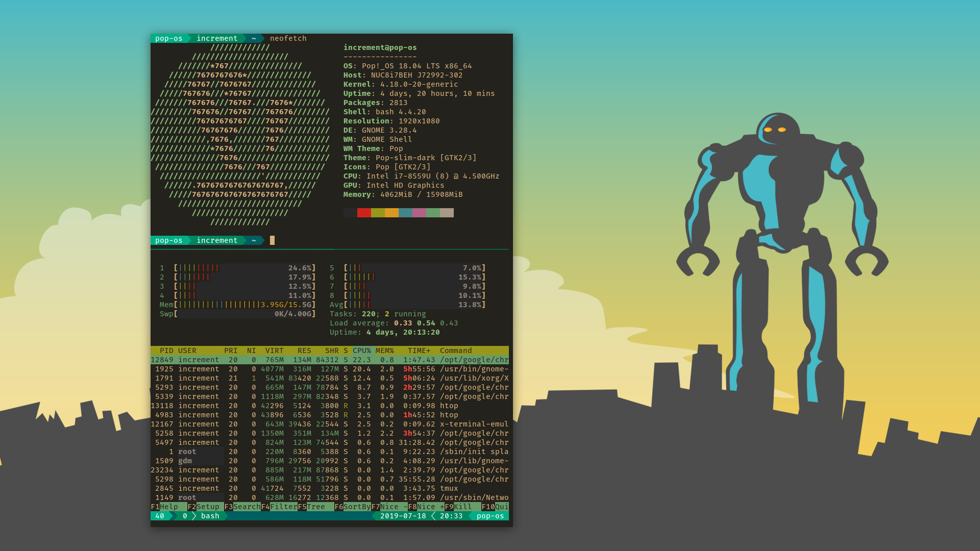The image size is (980, 551).
Task: Click the PID column header
Action: (166, 350)
